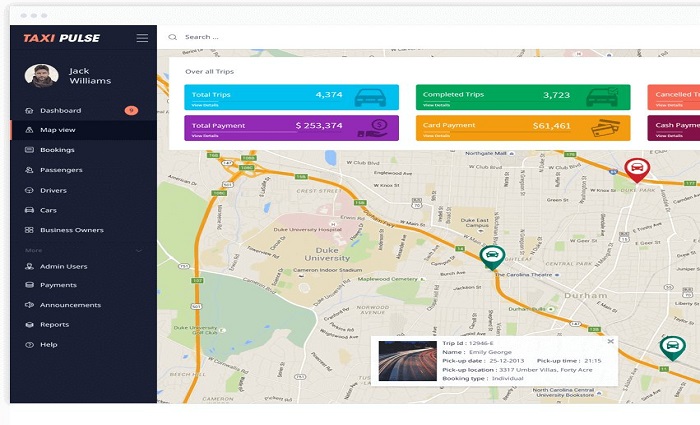Viewport: 700px width, 425px height.
Task: Click the Reports sidebar icon
Action: point(29,325)
